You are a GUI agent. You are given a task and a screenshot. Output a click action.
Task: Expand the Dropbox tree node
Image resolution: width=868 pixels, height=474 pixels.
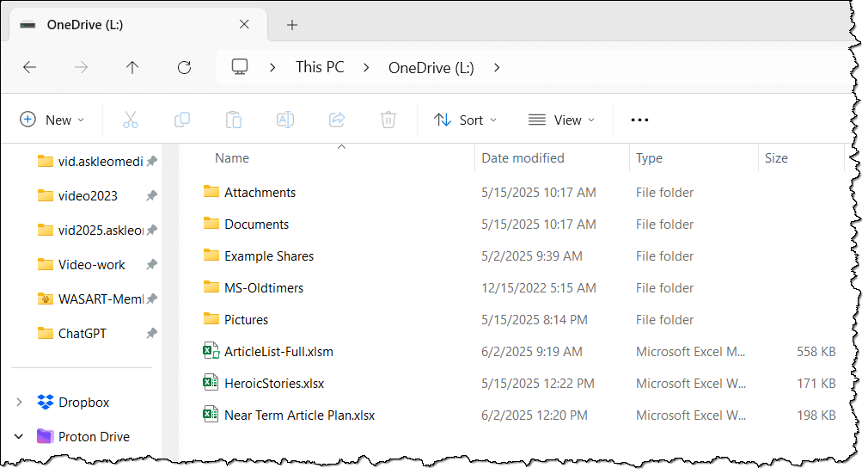click(x=19, y=403)
